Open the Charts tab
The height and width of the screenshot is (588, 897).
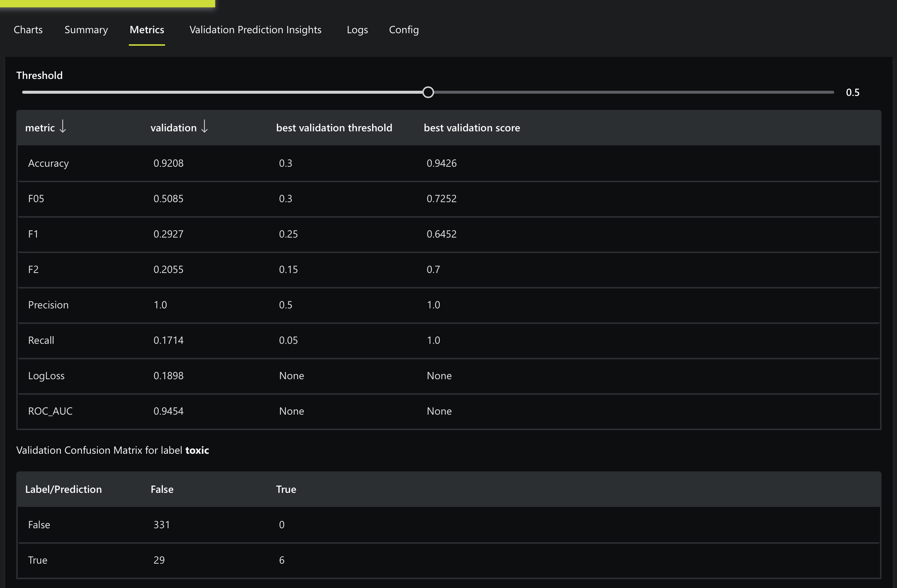(x=28, y=30)
